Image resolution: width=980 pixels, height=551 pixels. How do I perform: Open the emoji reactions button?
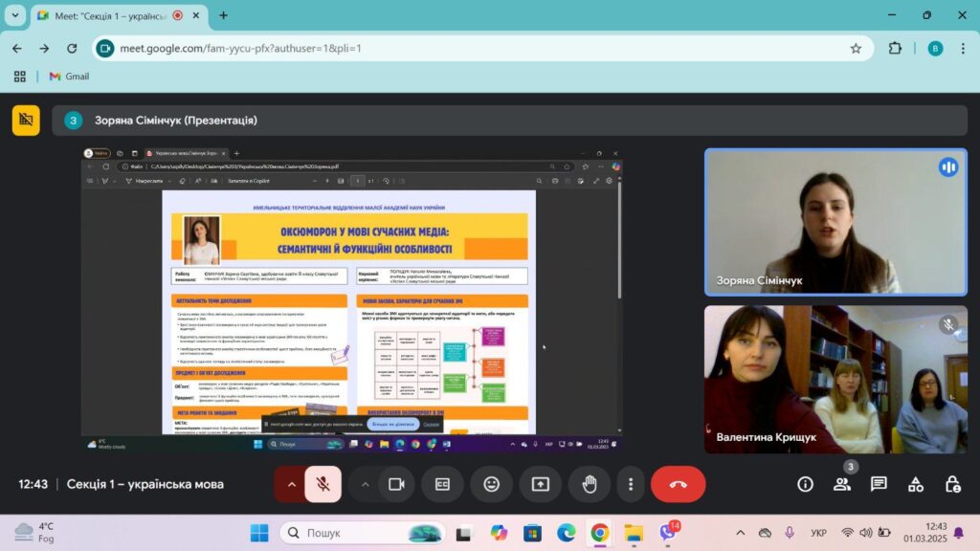click(492, 484)
